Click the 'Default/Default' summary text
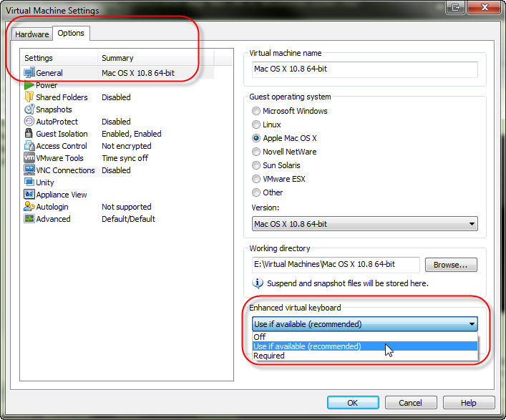The height and width of the screenshot is (420, 506). click(x=128, y=219)
